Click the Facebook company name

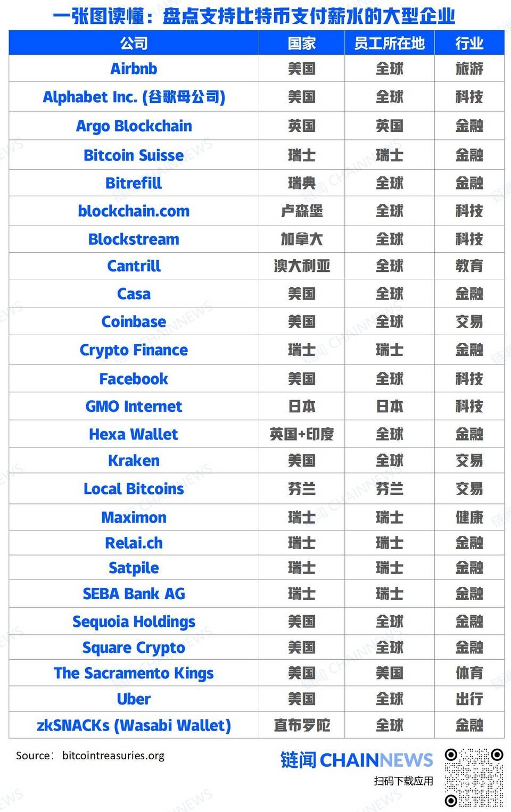coord(134,379)
